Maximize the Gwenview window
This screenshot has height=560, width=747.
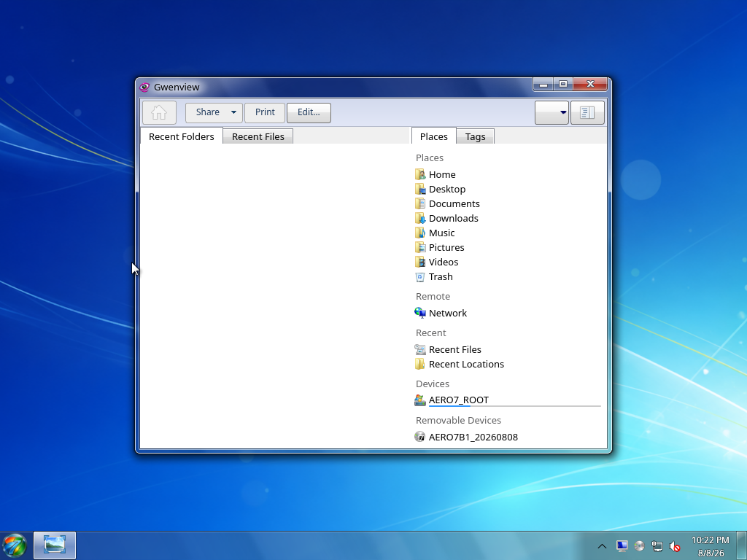[x=563, y=85]
